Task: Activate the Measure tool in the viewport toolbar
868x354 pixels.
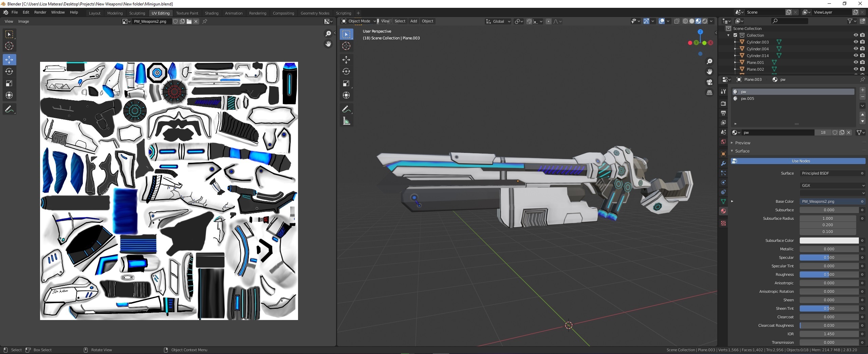Action: tap(346, 121)
